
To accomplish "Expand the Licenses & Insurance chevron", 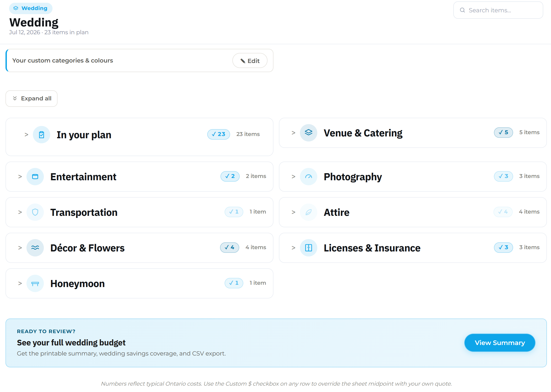I will [293, 248].
